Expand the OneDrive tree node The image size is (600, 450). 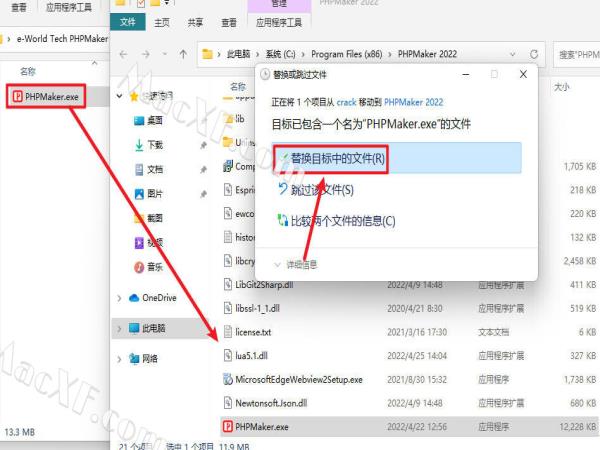[119, 298]
